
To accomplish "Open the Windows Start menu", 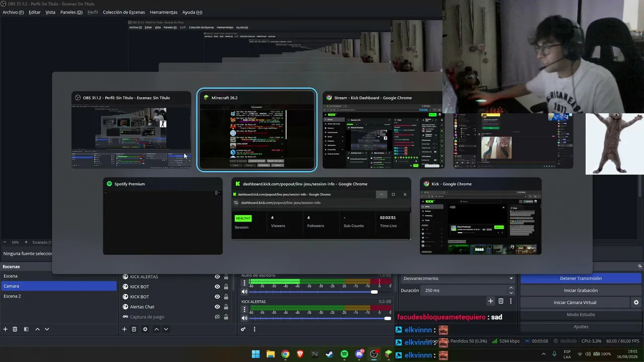I will [256, 354].
